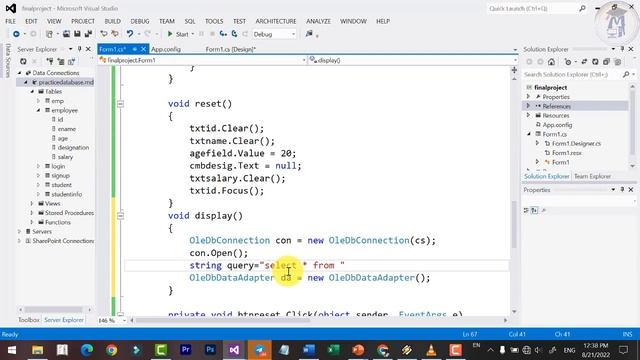Close the Server Explorer panel

(x=88, y=49)
